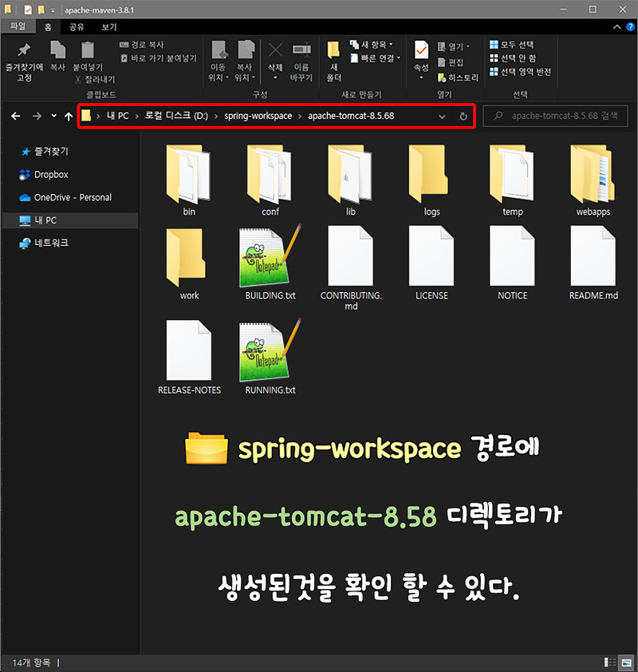638x672 pixels.
Task: Expand address bar history dropdown
Action: [442, 117]
